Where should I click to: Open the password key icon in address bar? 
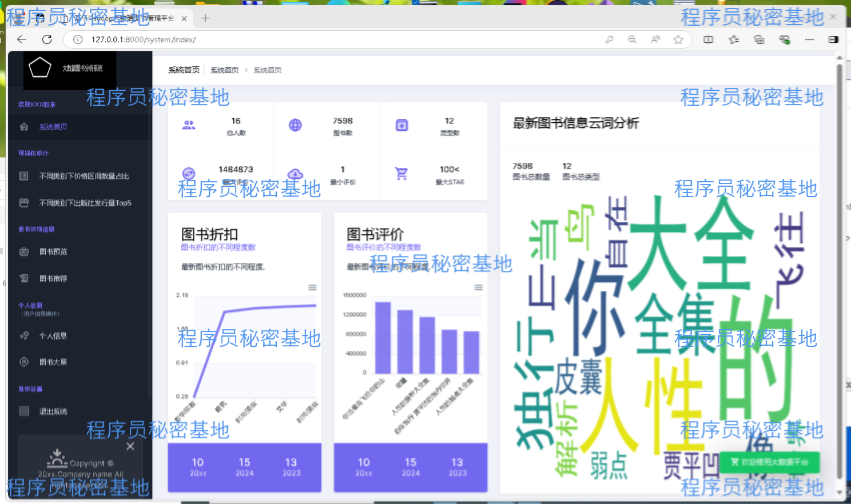(610, 39)
